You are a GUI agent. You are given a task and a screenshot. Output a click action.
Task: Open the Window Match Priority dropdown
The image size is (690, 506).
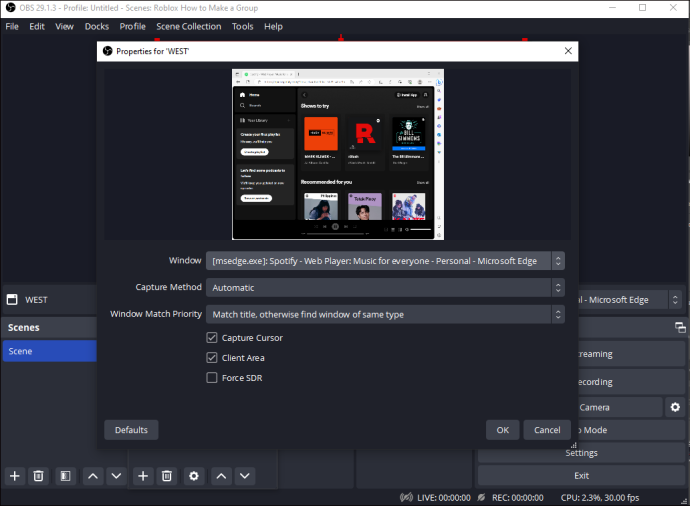pyautogui.click(x=385, y=314)
